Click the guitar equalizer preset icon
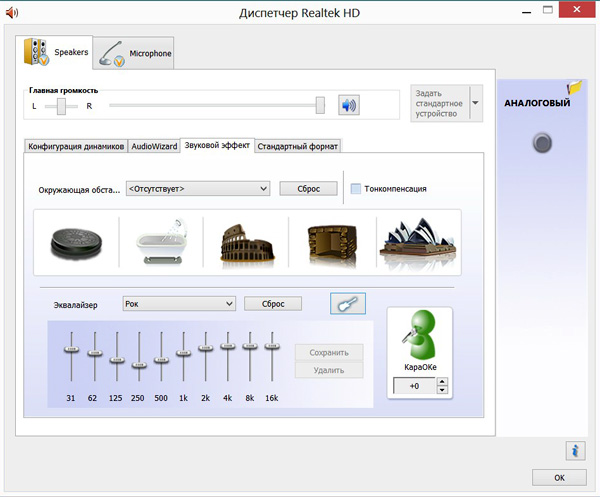The height and width of the screenshot is (497, 600). 347,303
